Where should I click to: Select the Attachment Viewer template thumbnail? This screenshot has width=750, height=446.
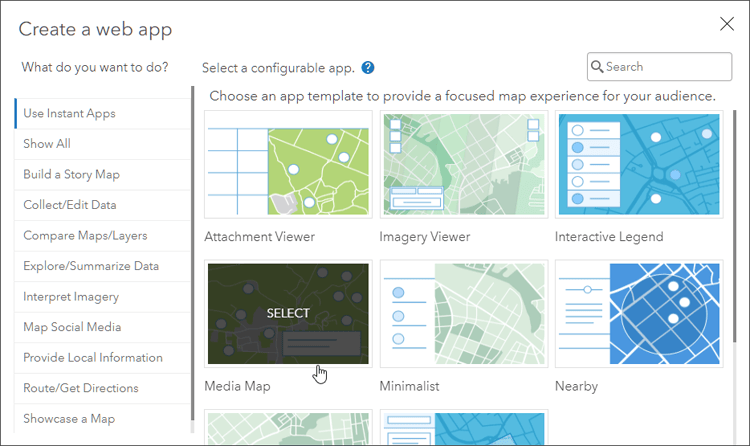[288, 164]
